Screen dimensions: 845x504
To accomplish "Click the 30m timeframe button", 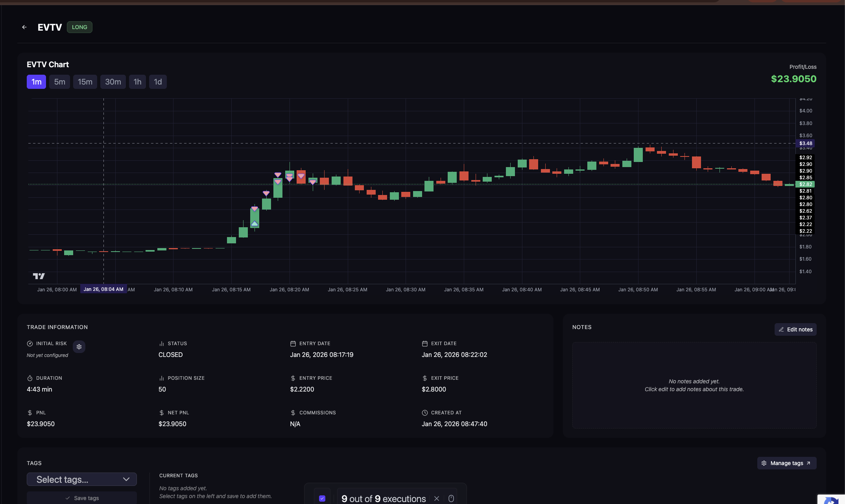I will 113,82.
